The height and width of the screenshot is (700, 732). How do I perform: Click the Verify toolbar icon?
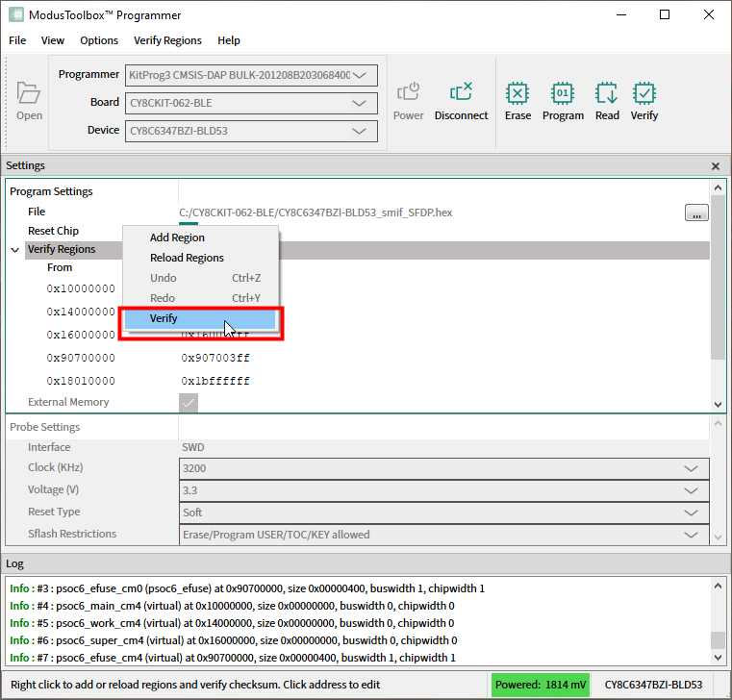click(x=644, y=93)
